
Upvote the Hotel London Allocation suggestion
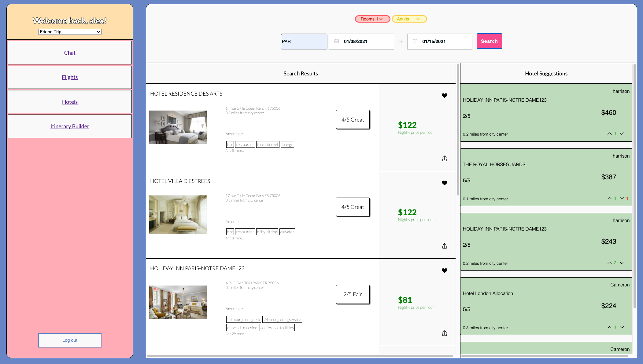tap(609, 327)
